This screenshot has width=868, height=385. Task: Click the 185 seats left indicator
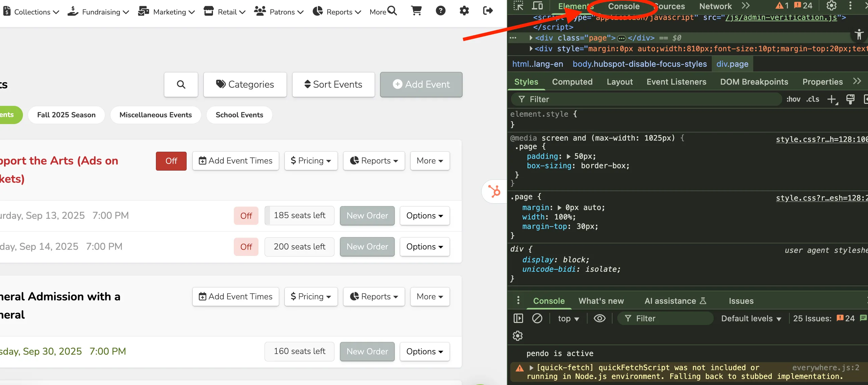299,216
